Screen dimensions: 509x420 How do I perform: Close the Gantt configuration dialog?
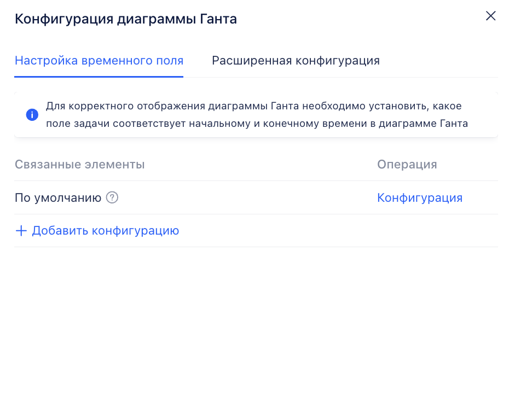point(490,16)
